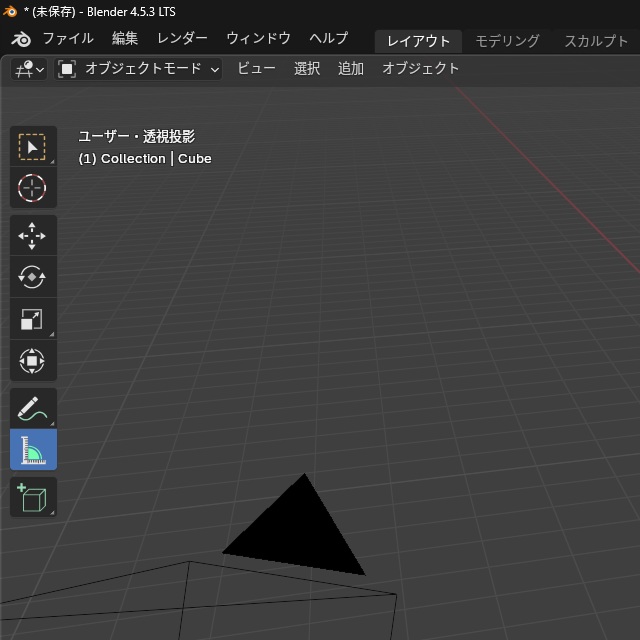Open the 選択 menu in viewport header
640x640 pixels.
coord(307,69)
